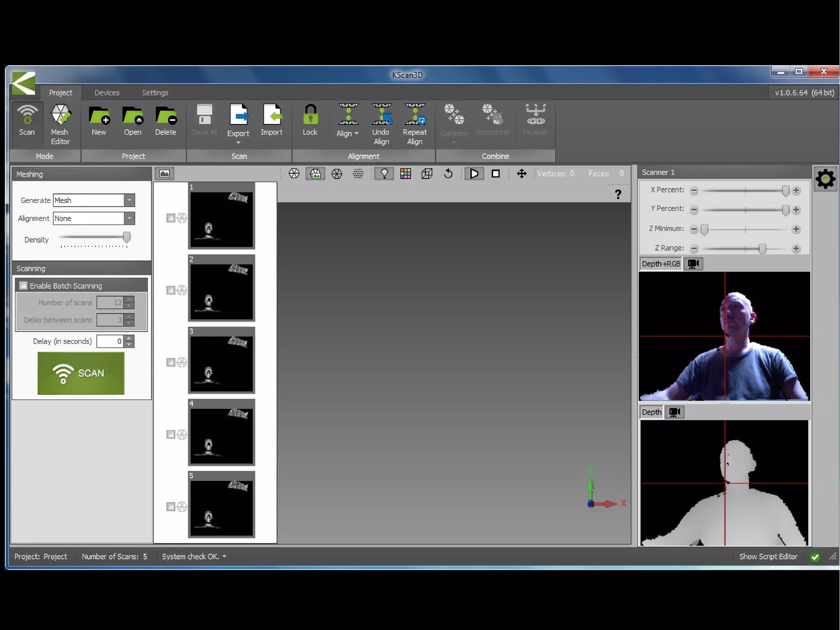Check the checkbox for scan 3
Viewport: 840px width, 630px height.
coord(171,362)
